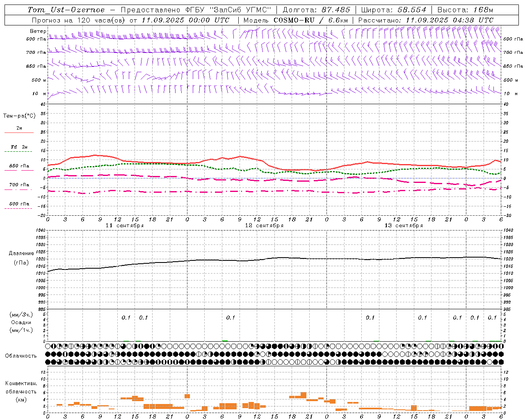Click the 12 сентября date label
Viewport: 525px width, 420px height.
pyautogui.click(x=264, y=226)
